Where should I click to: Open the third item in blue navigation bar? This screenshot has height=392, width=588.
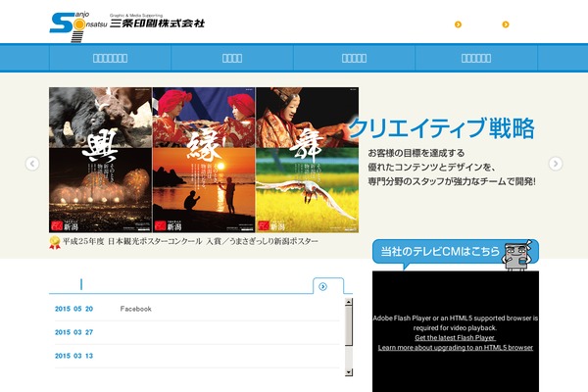coord(355,58)
